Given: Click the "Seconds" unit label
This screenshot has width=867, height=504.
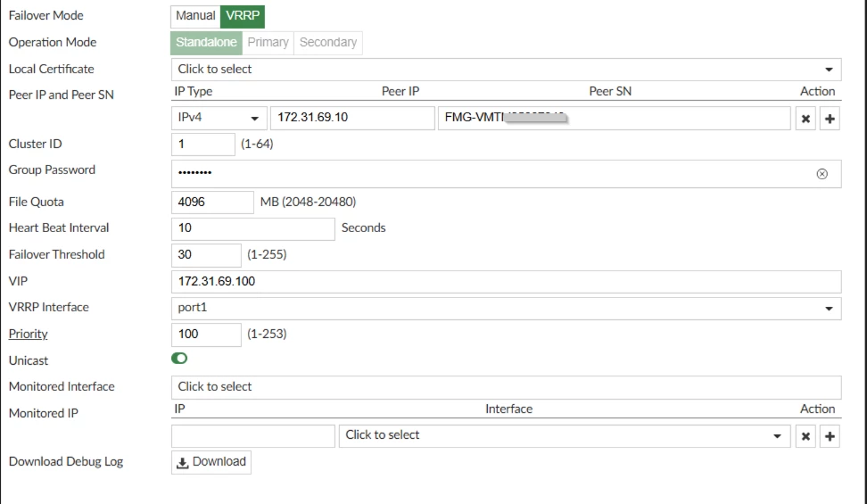Looking at the screenshot, I should tap(363, 228).
